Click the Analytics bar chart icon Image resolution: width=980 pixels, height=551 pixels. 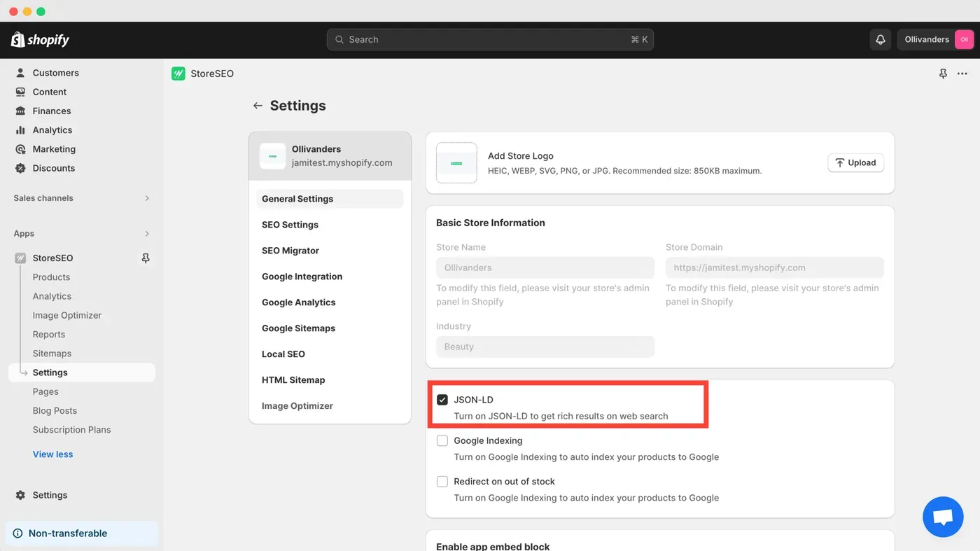pos(20,130)
